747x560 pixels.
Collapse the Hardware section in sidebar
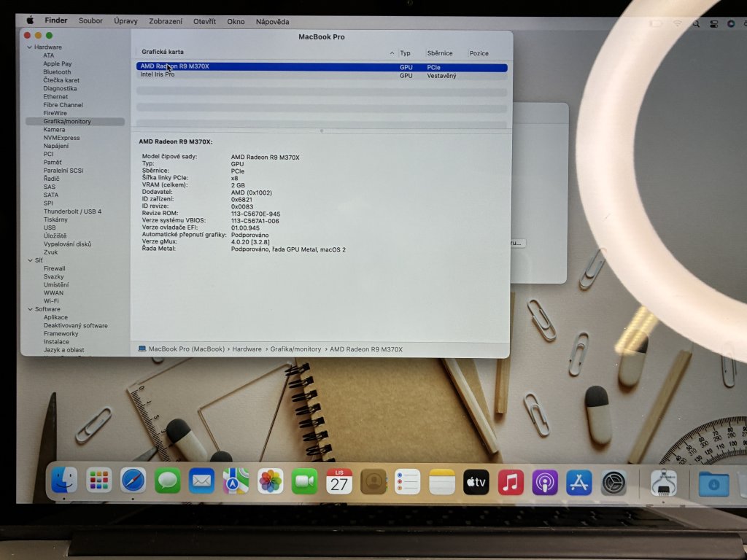29,47
